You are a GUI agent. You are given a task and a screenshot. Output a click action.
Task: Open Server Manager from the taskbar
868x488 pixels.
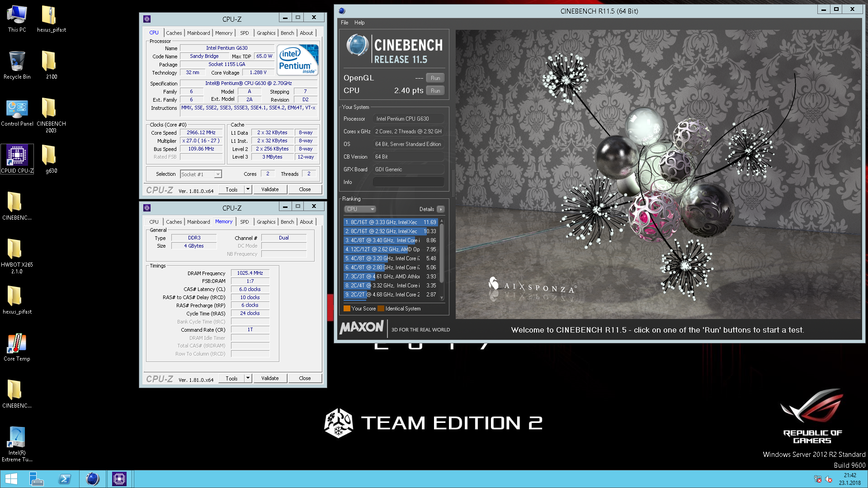[x=36, y=479]
